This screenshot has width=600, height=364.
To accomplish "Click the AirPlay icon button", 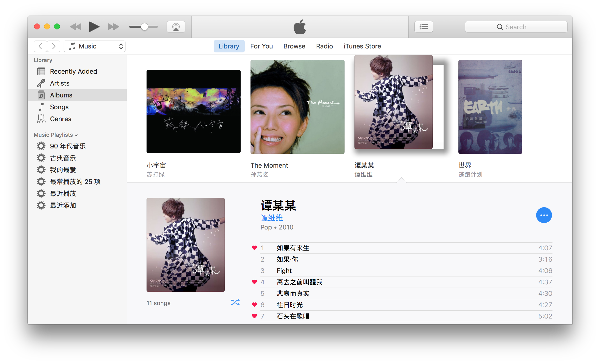I will point(176,27).
